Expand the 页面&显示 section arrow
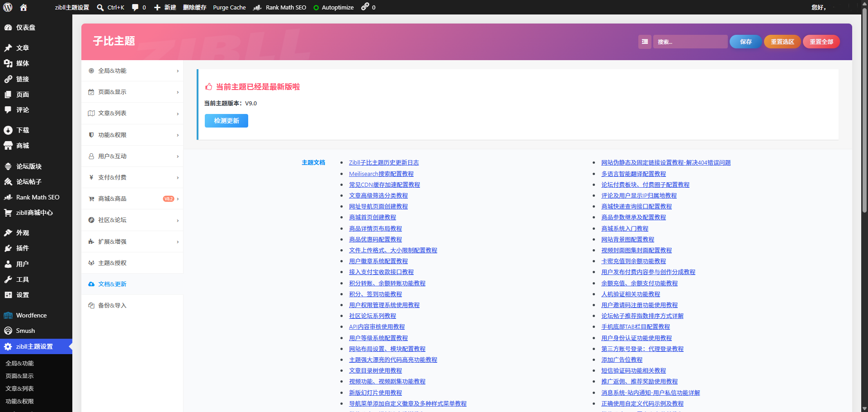Viewport: 868px width, 412px height. pos(178,92)
